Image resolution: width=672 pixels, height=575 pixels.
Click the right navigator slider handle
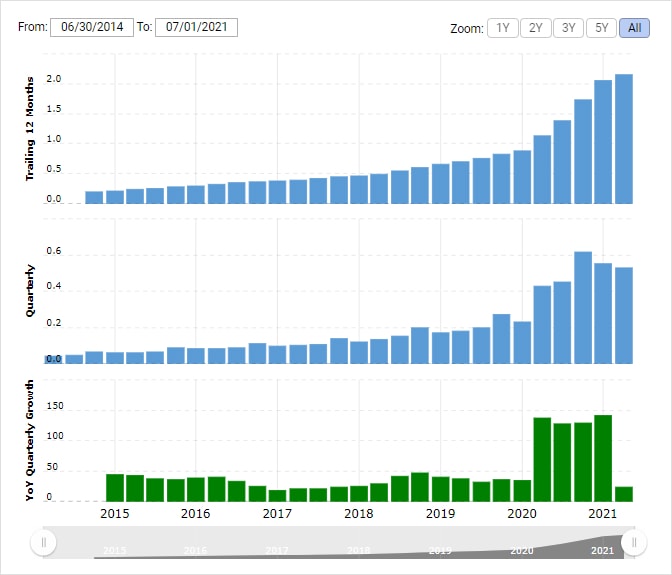point(633,542)
